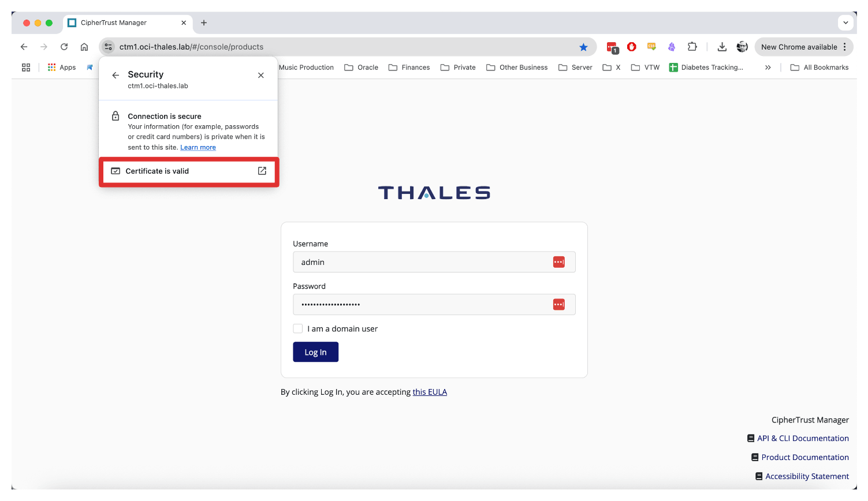Open the this EULA link
This screenshot has height=501, width=868.
click(x=430, y=392)
